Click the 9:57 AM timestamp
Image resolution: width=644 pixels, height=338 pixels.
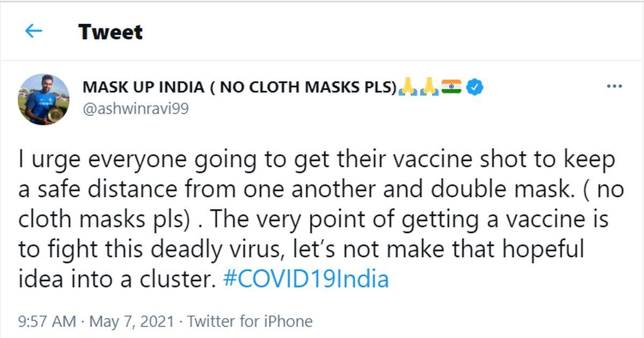[47, 321]
